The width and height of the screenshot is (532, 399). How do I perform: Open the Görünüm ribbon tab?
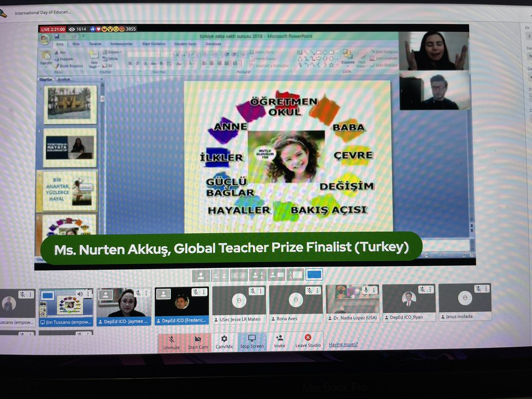point(213,44)
